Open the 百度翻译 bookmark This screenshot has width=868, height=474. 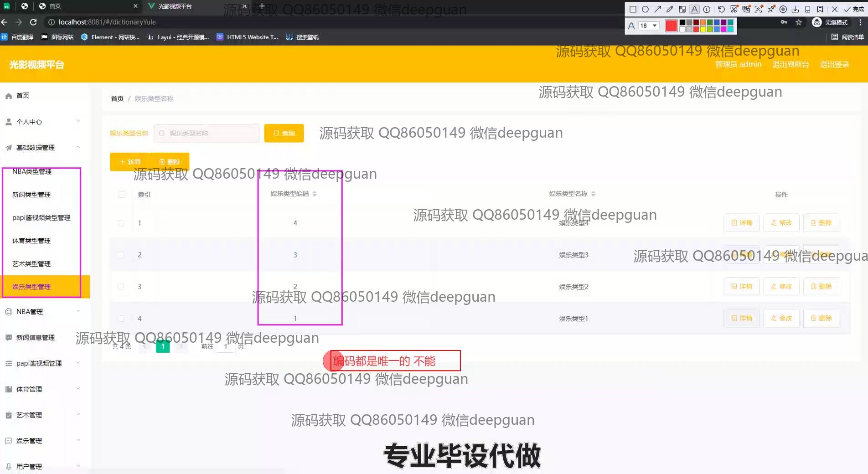click(17, 37)
